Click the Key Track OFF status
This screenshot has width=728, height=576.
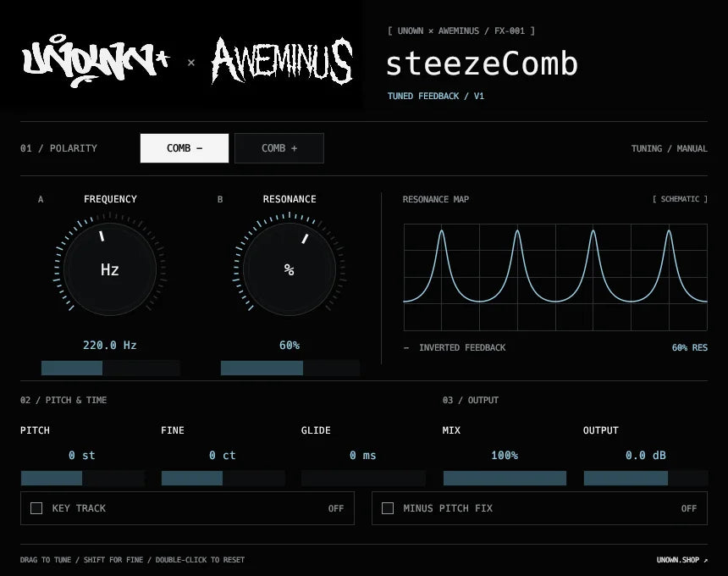coord(336,508)
